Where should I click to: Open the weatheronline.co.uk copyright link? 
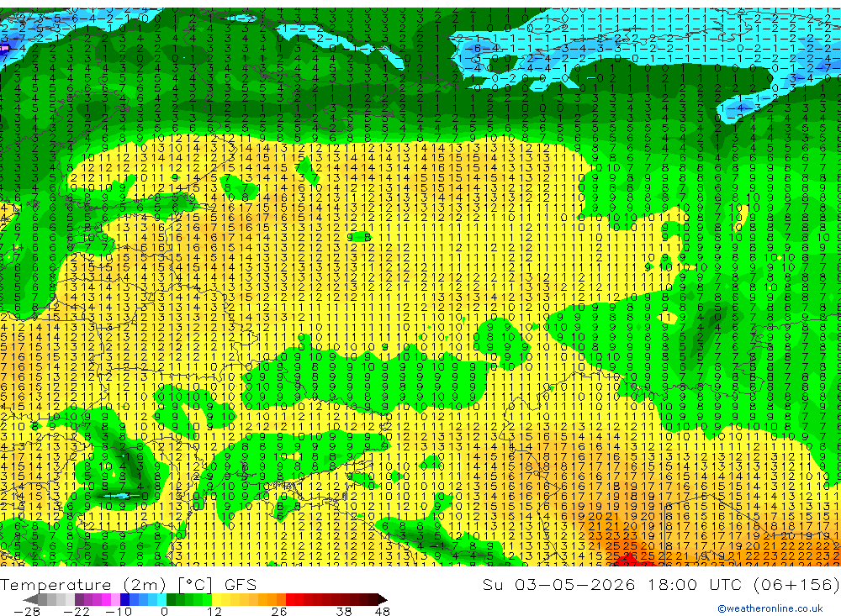point(770,608)
